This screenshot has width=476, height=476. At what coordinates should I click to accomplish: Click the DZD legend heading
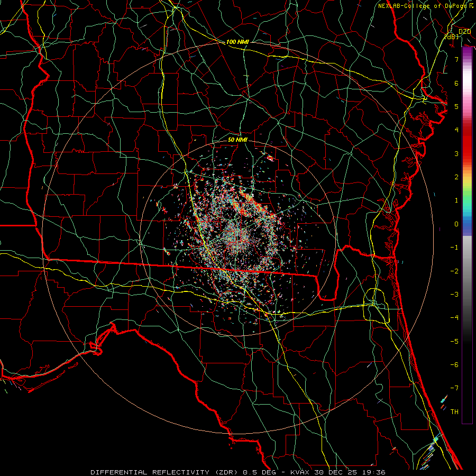click(464, 32)
